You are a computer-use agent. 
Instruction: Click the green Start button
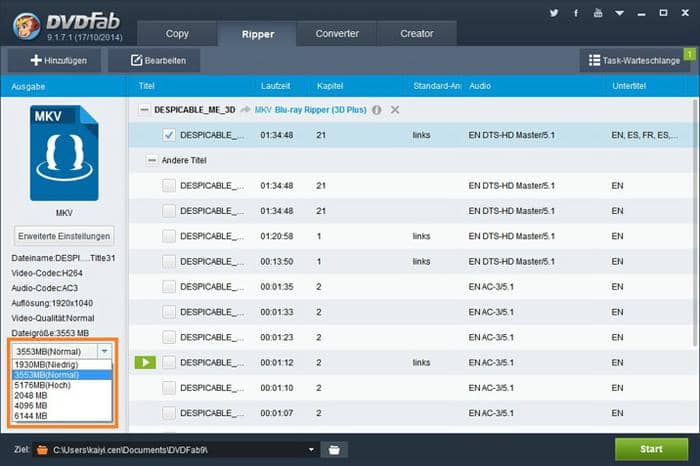pyautogui.click(x=651, y=449)
